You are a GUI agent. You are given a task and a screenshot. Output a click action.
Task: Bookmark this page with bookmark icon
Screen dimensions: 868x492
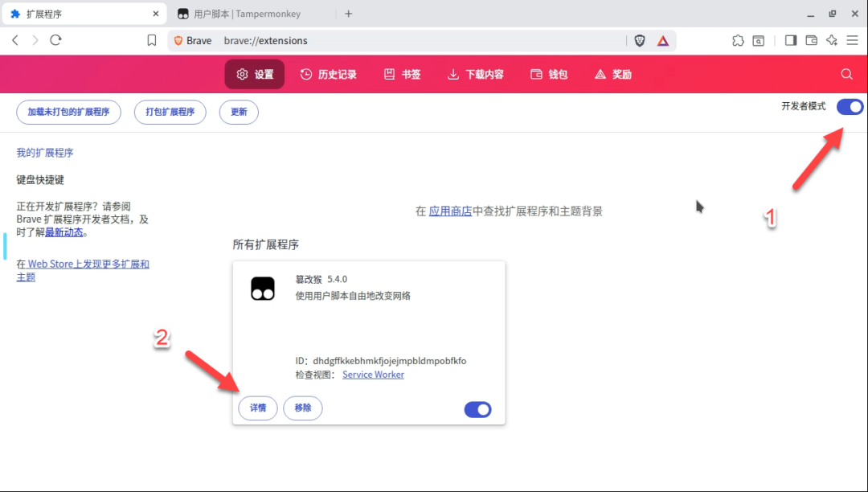point(152,40)
